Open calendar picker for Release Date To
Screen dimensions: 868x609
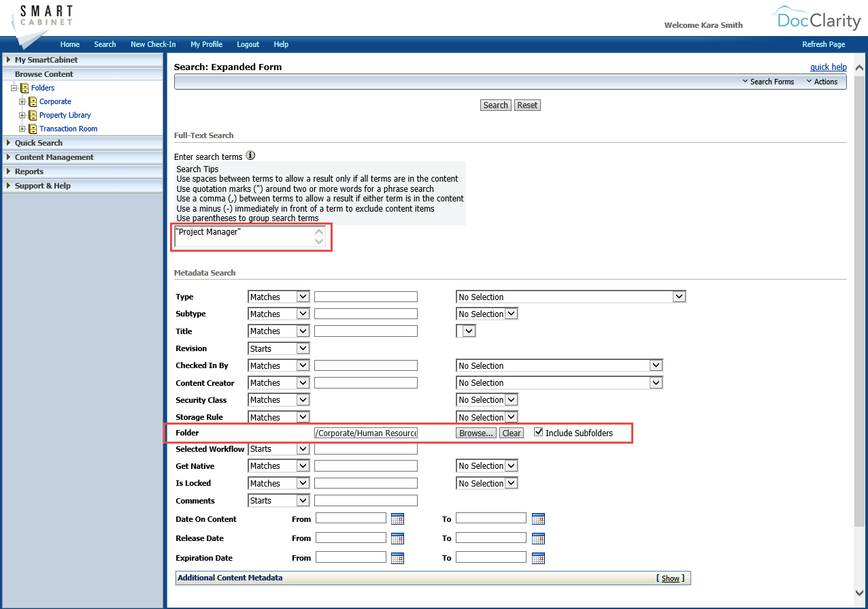tap(538, 538)
